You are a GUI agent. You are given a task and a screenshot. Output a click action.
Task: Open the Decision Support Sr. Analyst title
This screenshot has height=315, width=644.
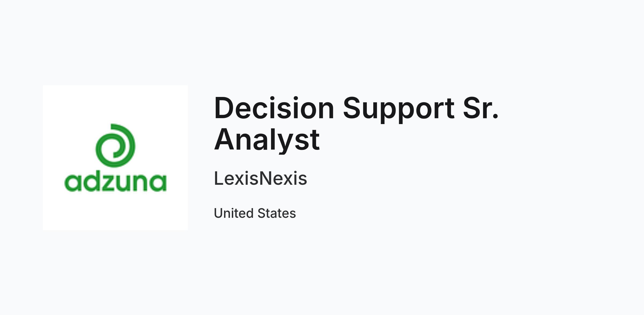coord(356,124)
